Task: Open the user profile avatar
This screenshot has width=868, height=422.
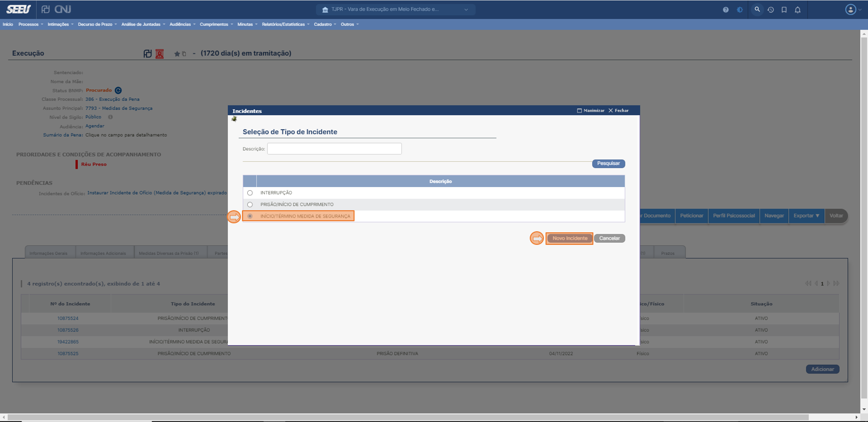Action: click(850, 9)
